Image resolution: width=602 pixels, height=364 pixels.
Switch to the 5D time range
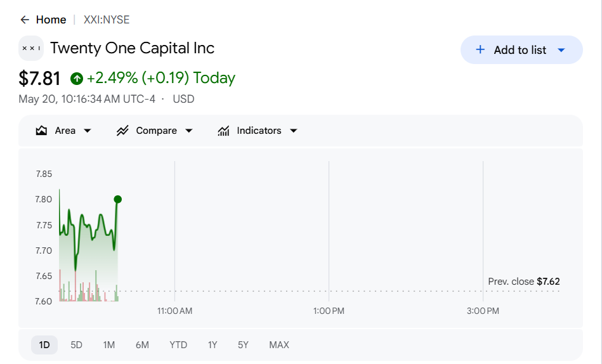76,345
